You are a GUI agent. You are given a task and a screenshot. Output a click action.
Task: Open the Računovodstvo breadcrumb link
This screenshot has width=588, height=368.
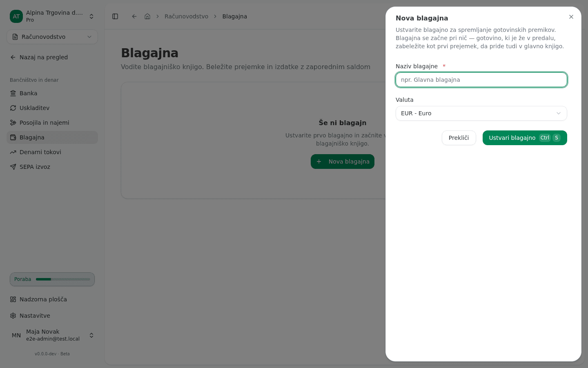[186, 16]
